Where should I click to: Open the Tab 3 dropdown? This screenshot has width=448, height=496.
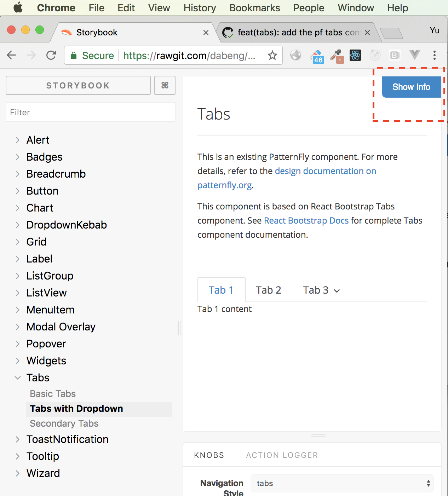[x=321, y=290]
